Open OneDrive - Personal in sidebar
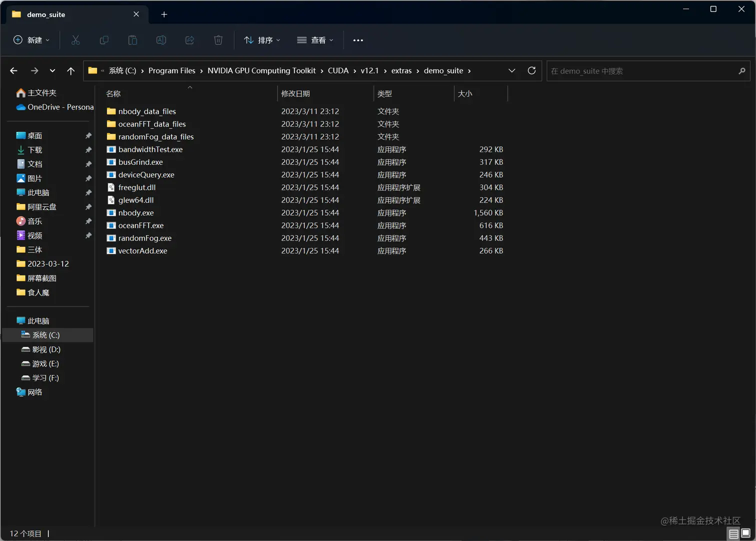Screen dimensions: 756x541 [x=55, y=107]
